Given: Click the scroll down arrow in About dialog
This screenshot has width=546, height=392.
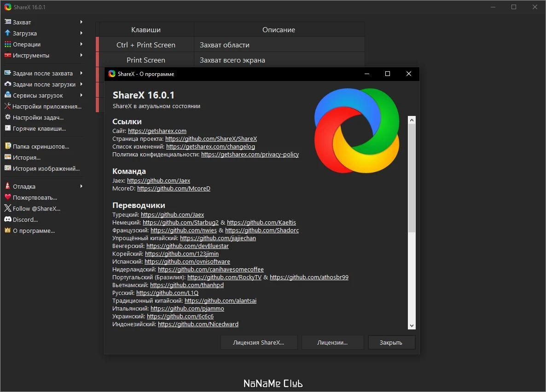Looking at the screenshot, I should point(412,326).
